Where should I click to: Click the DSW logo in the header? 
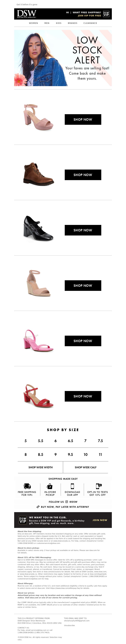tap(27, 14)
